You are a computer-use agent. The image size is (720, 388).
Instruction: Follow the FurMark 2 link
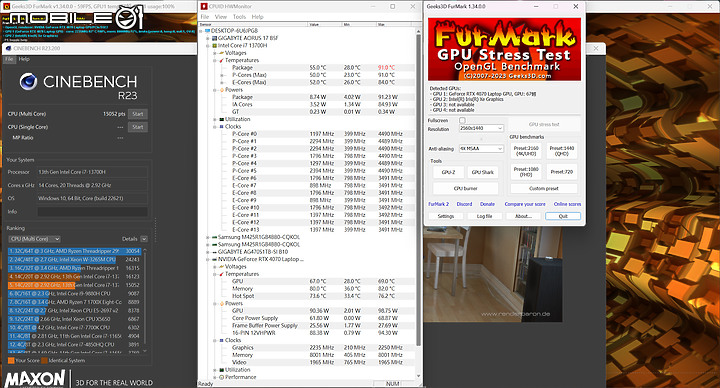click(x=439, y=204)
